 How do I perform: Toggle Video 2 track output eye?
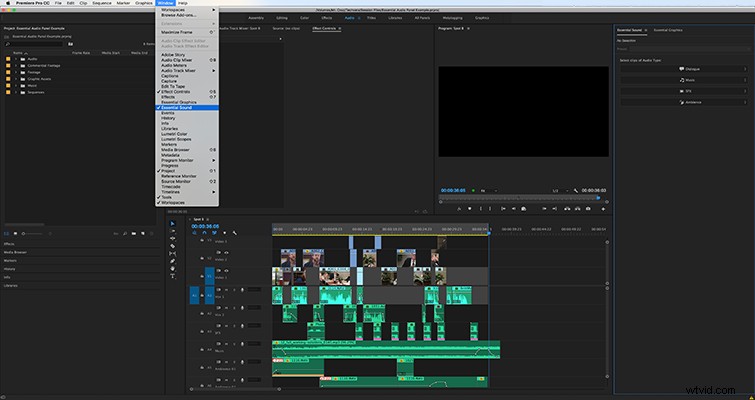coord(226,252)
